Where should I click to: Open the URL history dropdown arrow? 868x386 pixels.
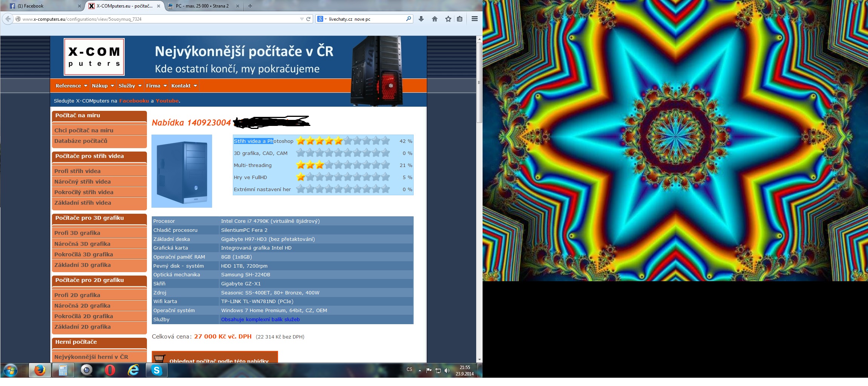tap(301, 19)
